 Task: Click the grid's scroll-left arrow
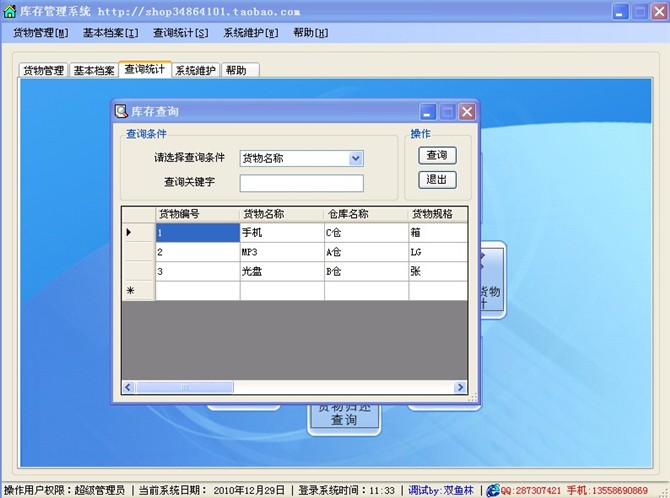(128, 387)
